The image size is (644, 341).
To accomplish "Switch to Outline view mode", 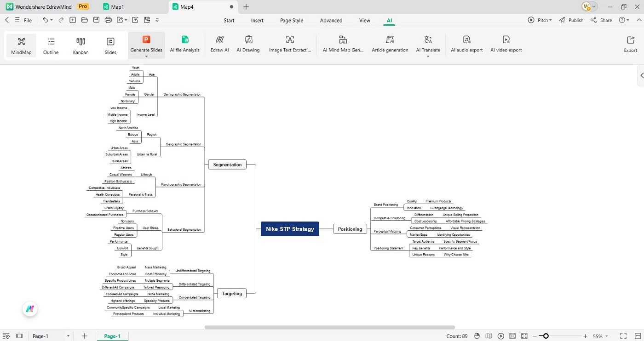I will click(x=51, y=45).
